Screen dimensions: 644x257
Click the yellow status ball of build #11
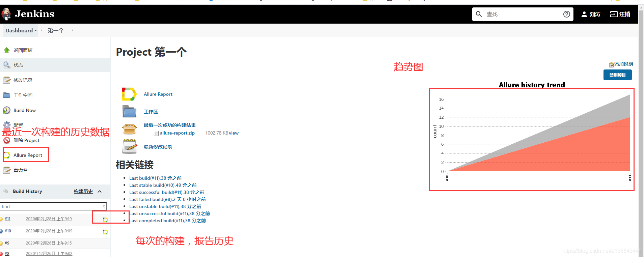(x=1, y=219)
